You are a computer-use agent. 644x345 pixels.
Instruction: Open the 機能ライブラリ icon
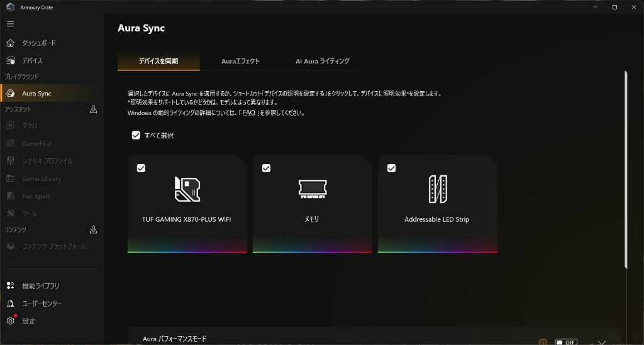pyautogui.click(x=11, y=285)
